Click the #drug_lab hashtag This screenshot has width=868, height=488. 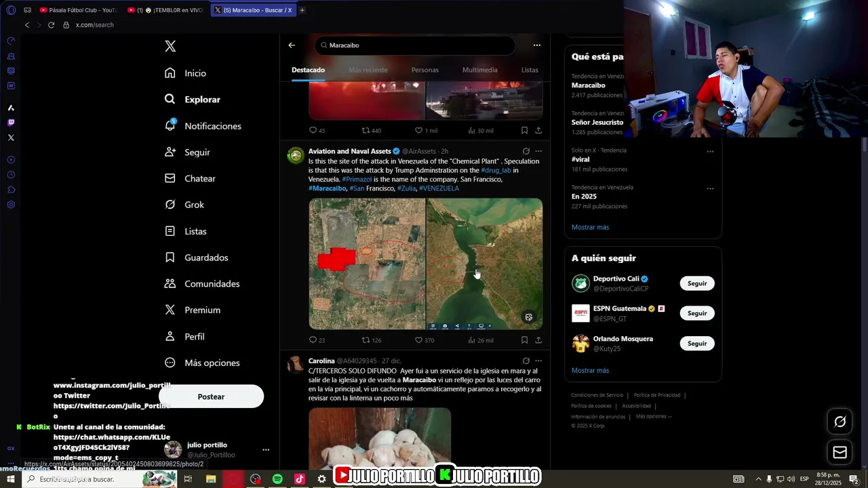pos(496,170)
